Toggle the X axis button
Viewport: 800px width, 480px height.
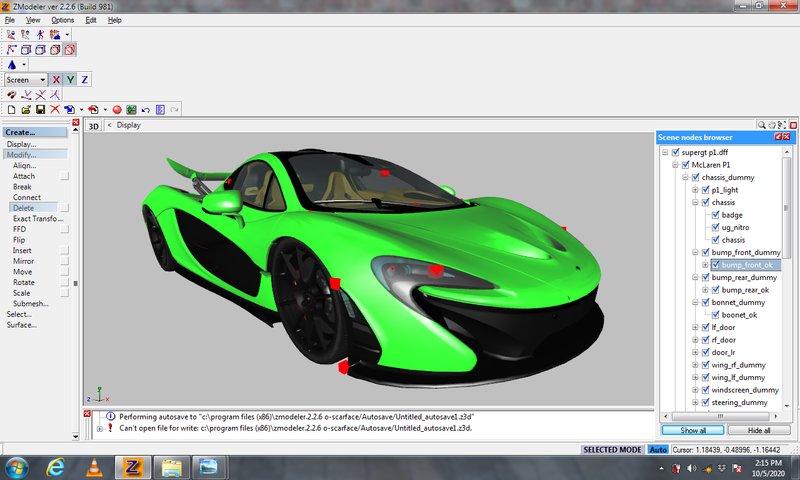pos(56,80)
